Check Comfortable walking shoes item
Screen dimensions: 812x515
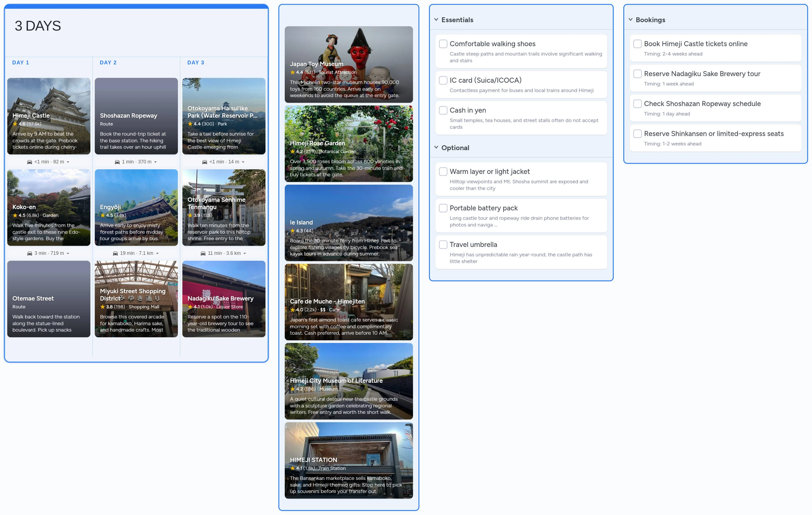(x=443, y=44)
